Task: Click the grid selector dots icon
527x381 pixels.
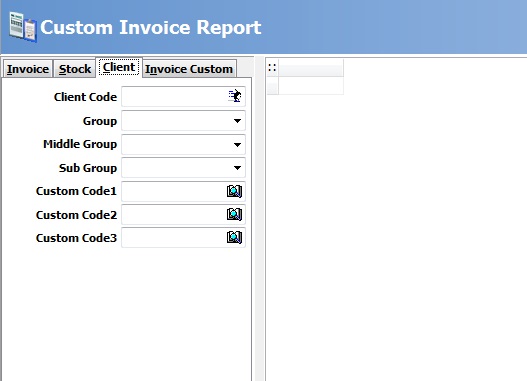Action: click(x=272, y=68)
